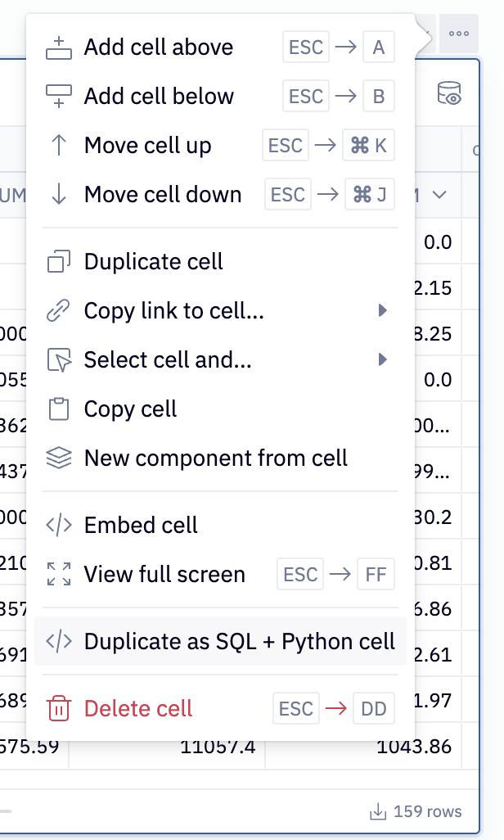This screenshot has width=504, height=840.
Task: Select View full screen menu entry
Action: coord(164,575)
